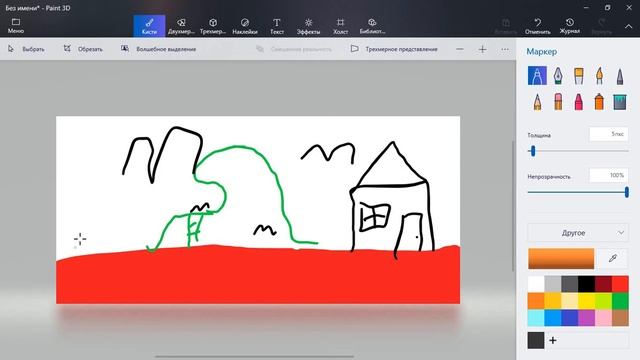
Task: Add a custom color with plus
Action: click(x=553, y=340)
